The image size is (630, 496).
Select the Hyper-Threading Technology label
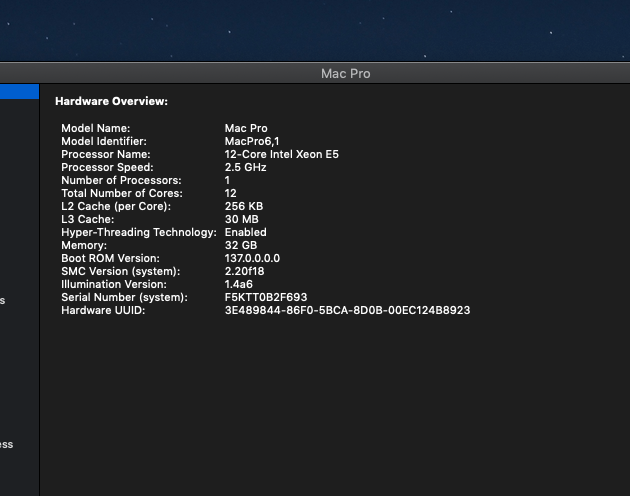pyautogui.click(x=139, y=232)
